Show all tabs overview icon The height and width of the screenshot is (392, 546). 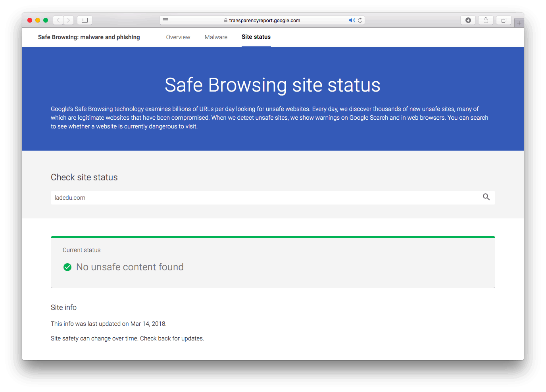tap(504, 20)
